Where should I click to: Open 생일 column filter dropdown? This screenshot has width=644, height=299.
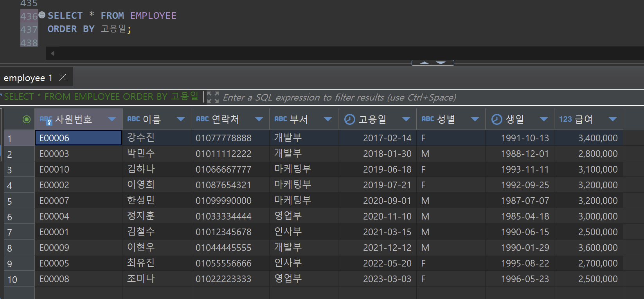point(544,119)
